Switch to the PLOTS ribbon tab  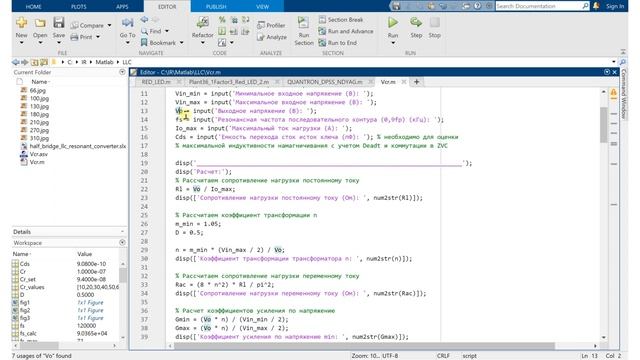click(78, 7)
